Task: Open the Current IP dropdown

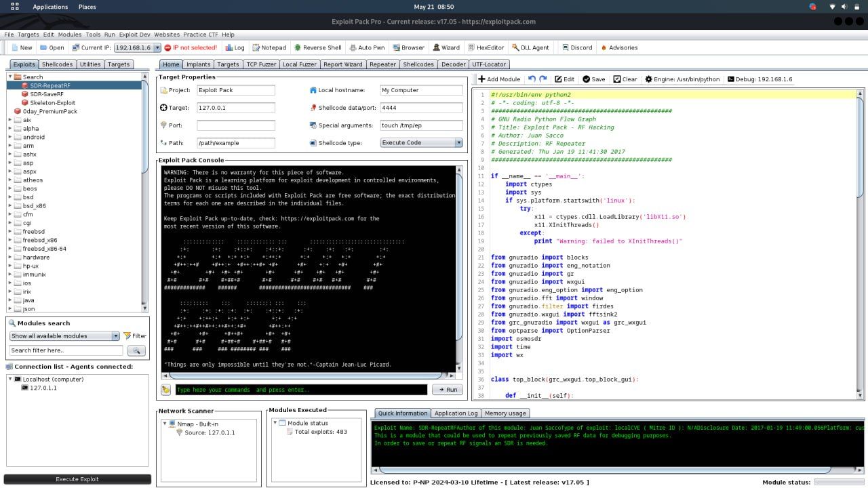Action: click(x=157, y=47)
